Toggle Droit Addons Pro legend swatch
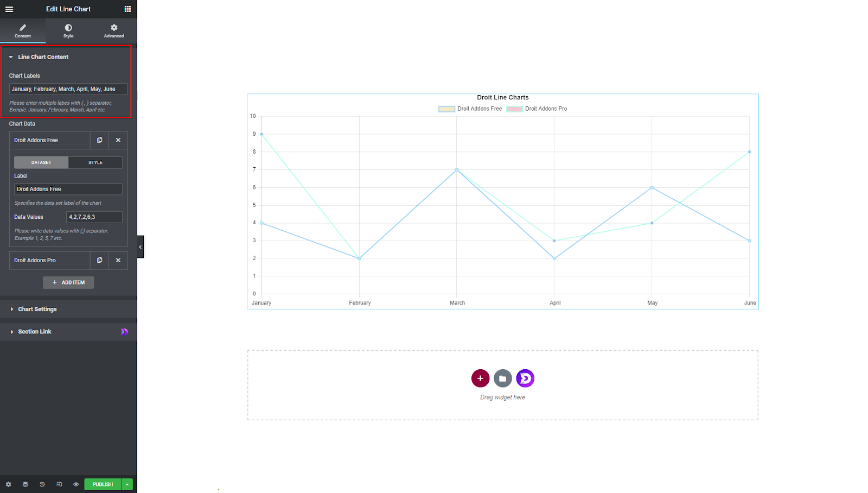This screenshot has height=493, width=868. click(x=514, y=109)
